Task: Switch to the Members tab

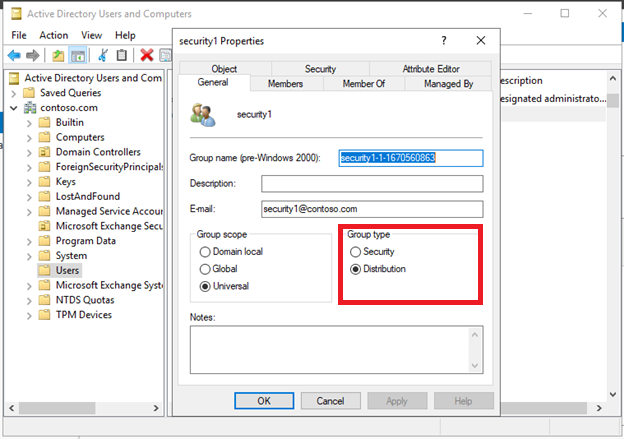Action: 285,84
